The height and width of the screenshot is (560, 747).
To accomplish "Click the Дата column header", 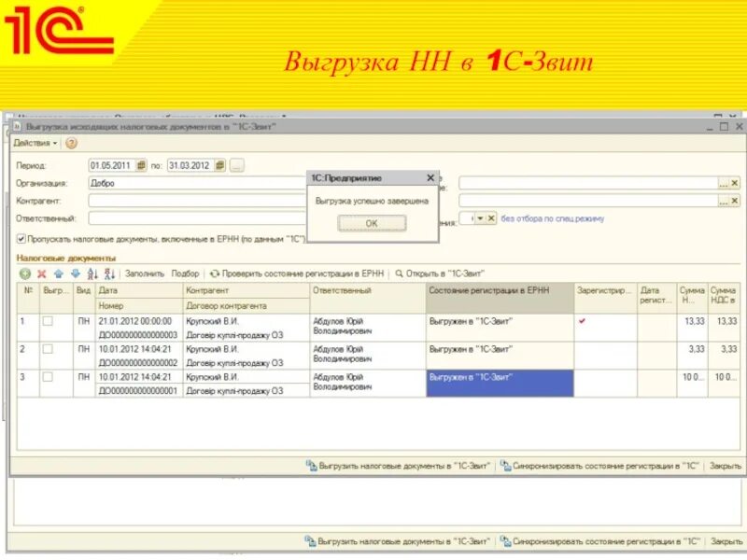I will 139,290.
